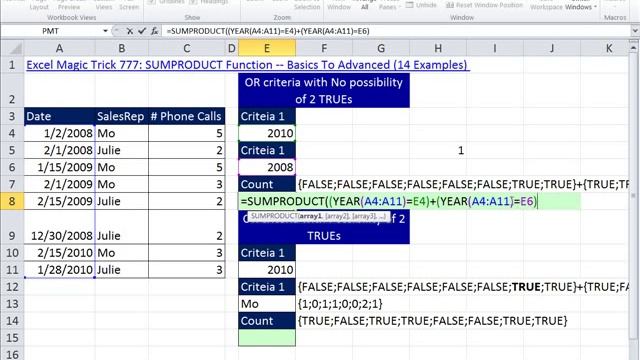Open the Switch Windows dropdown
This screenshot has width=640, height=360.
pos(581,7)
